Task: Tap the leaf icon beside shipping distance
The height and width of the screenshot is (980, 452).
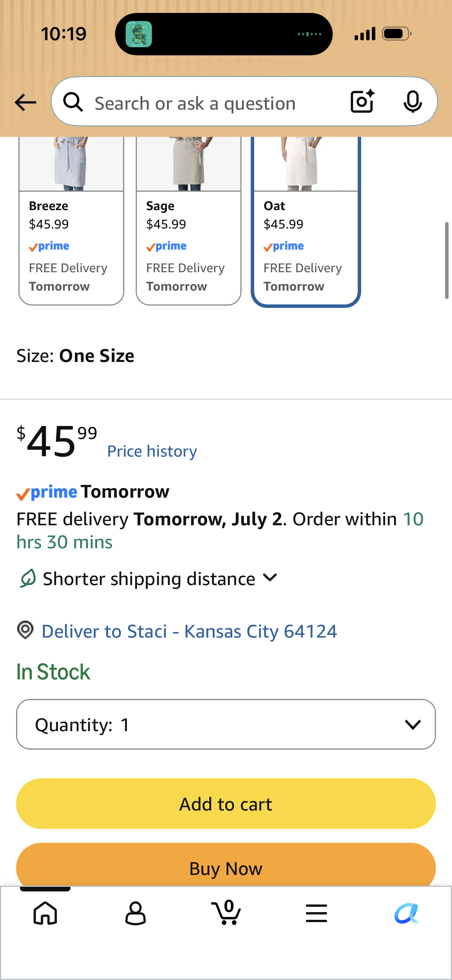Action: [x=28, y=578]
